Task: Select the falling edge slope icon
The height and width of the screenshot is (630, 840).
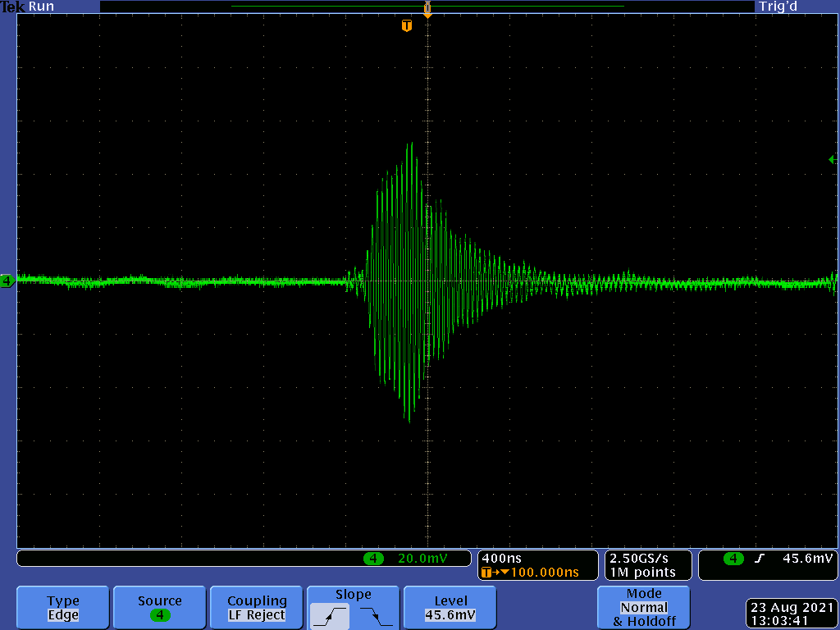Action: tap(376, 615)
